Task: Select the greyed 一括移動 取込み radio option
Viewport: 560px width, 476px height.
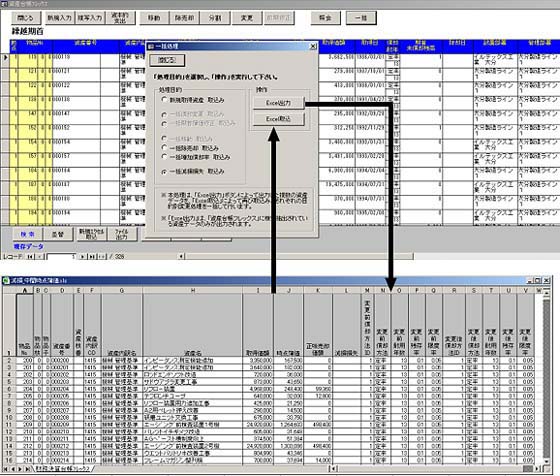Action: pos(164,138)
